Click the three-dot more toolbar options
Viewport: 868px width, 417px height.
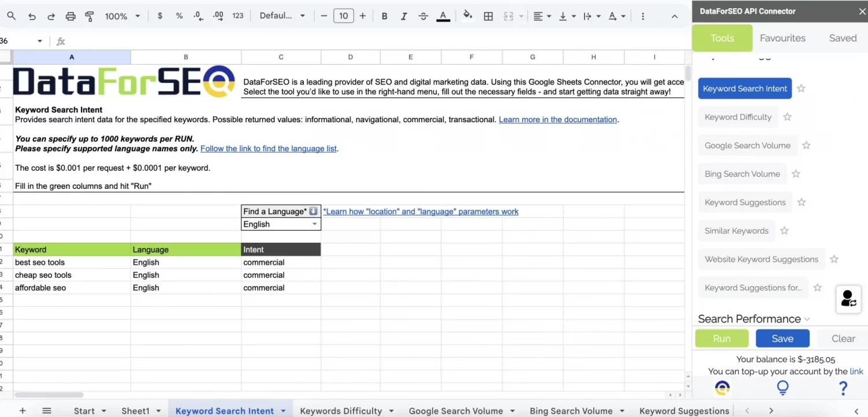[x=642, y=16]
